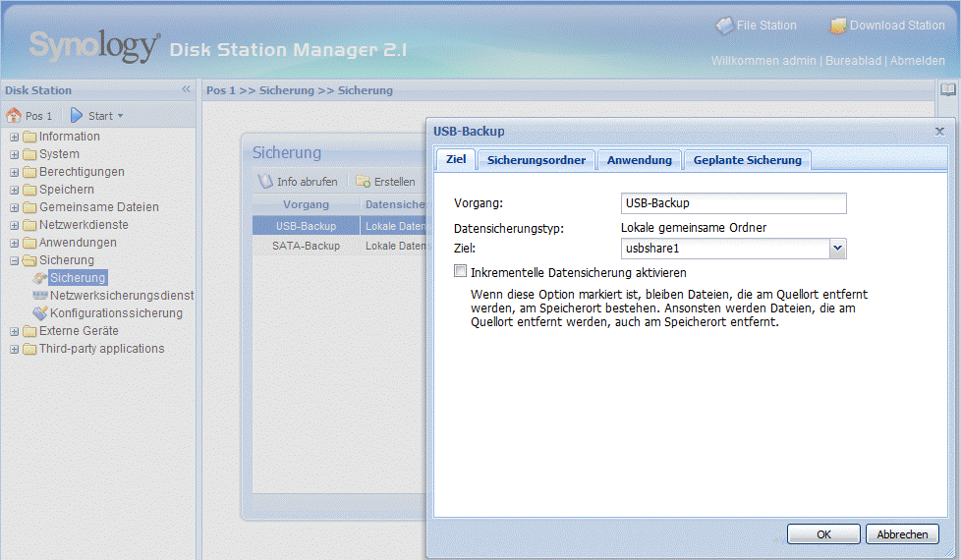The height and width of the screenshot is (560, 961).
Task: Click the Abbrechen button
Action: pyautogui.click(x=902, y=534)
